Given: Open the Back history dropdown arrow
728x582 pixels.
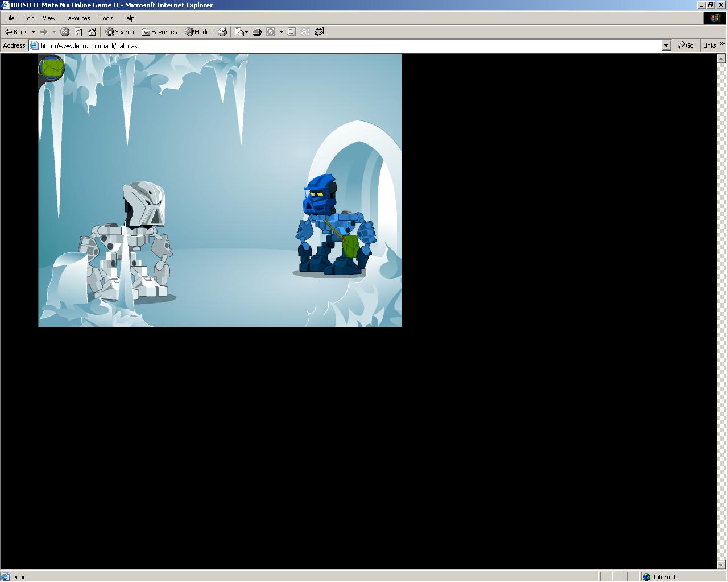Looking at the screenshot, I should (x=33, y=32).
